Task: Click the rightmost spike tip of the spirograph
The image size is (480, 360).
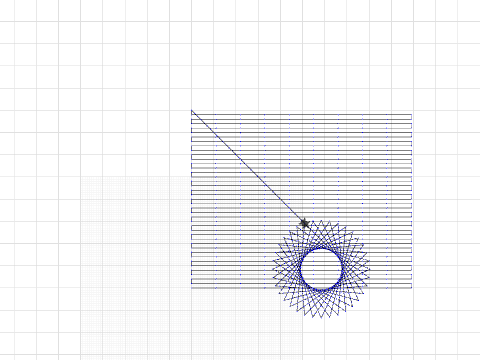Action: tap(369, 269)
